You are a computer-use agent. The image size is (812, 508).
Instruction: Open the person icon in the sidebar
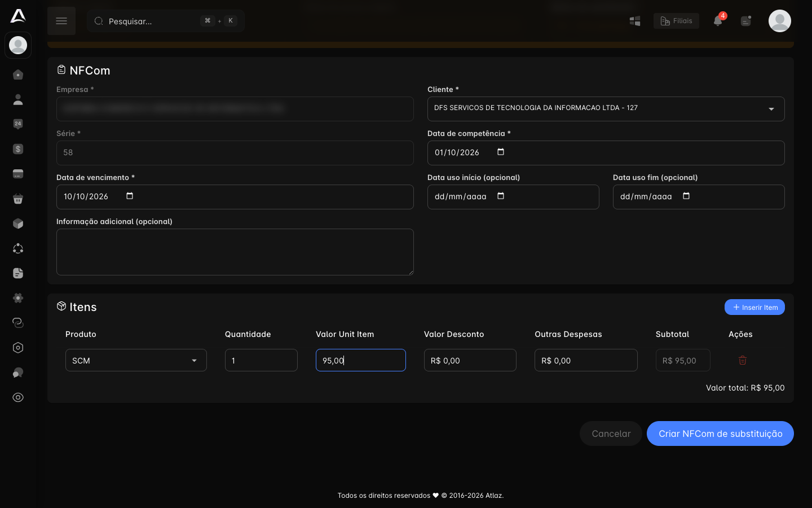pyautogui.click(x=18, y=99)
